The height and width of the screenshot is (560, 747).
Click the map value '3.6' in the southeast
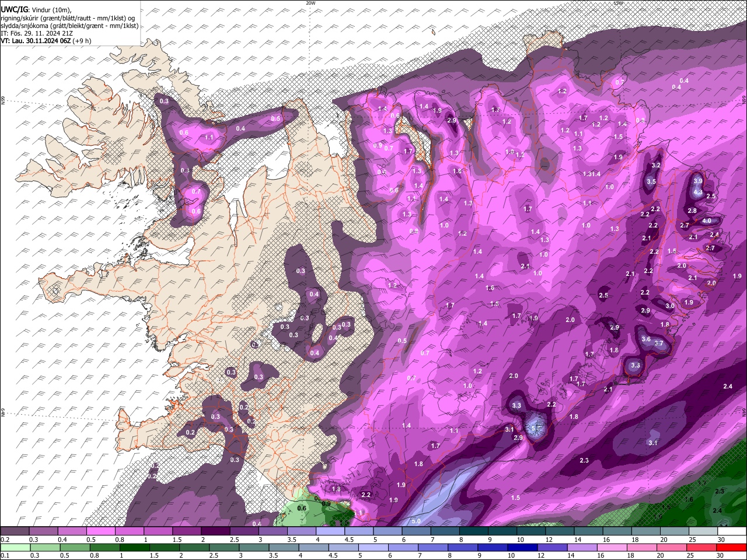pos(646,339)
